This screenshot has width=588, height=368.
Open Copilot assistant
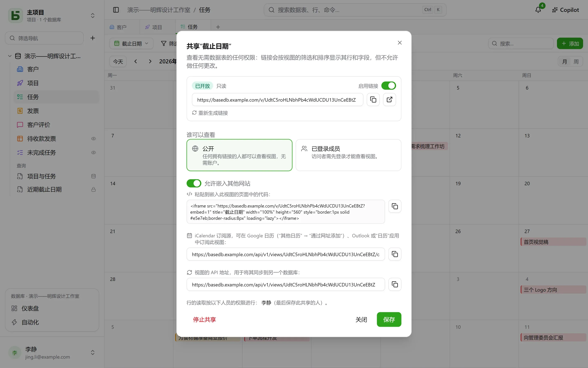pos(565,10)
